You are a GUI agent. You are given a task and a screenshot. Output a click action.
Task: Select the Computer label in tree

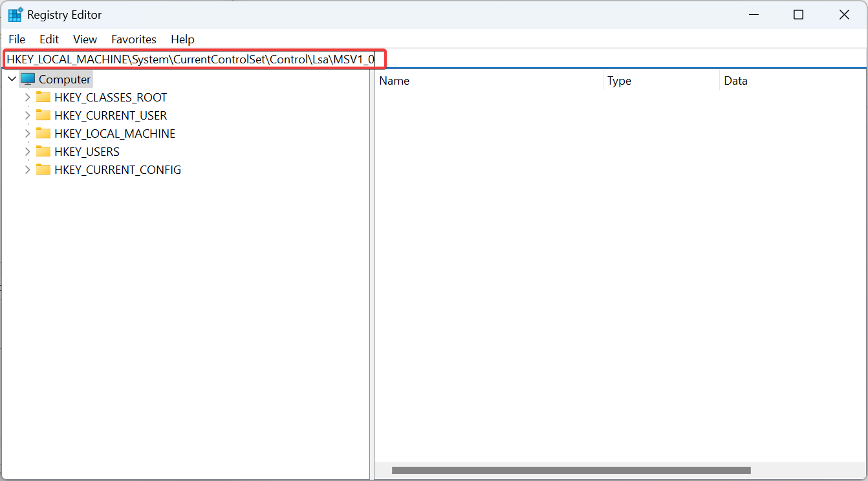pyautogui.click(x=65, y=80)
